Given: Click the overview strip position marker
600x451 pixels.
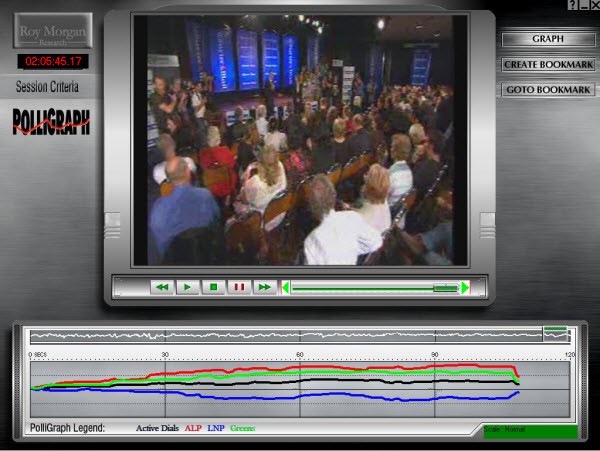Looking at the screenshot, I should tap(555, 334).
